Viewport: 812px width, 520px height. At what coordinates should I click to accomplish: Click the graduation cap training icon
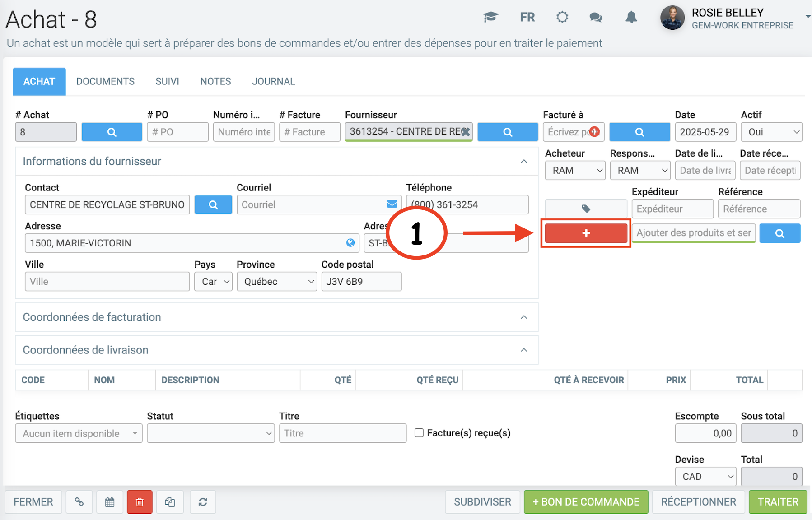point(490,18)
